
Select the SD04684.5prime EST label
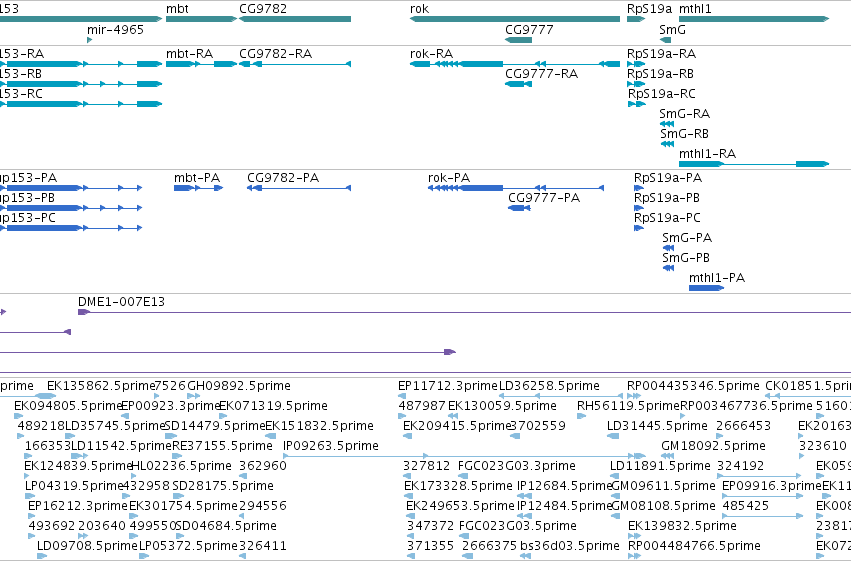tap(226, 527)
